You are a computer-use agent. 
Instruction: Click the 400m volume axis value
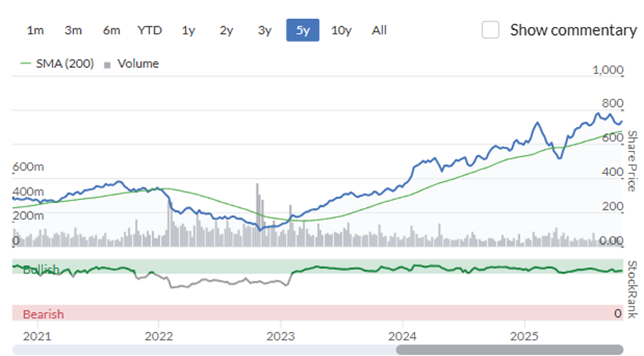[28, 191]
